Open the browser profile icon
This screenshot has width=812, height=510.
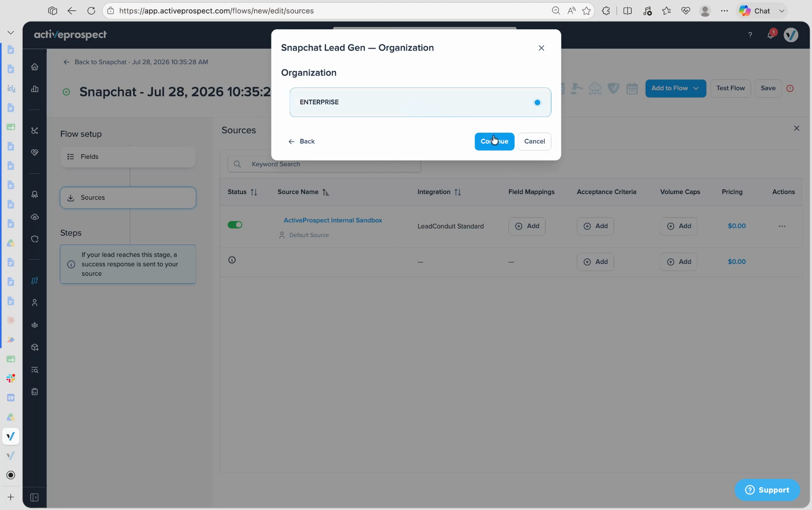pos(705,11)
